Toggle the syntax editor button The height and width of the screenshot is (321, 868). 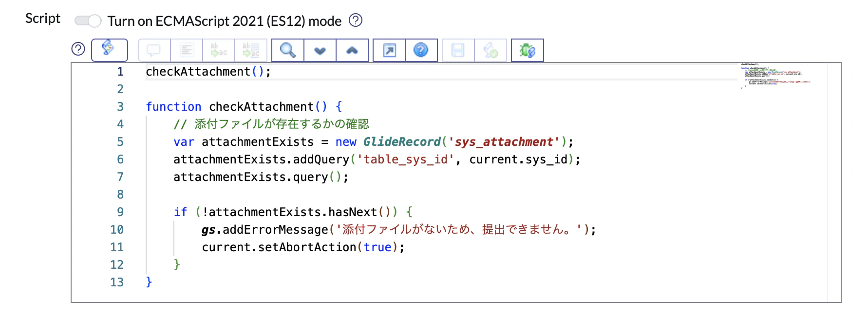110,50
